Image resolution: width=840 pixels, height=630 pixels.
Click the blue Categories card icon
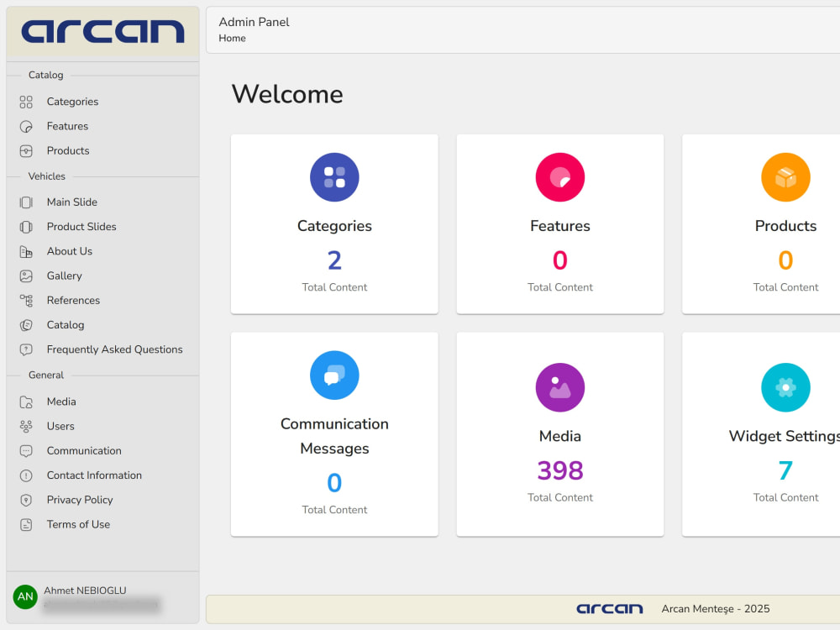pos(334,177)
